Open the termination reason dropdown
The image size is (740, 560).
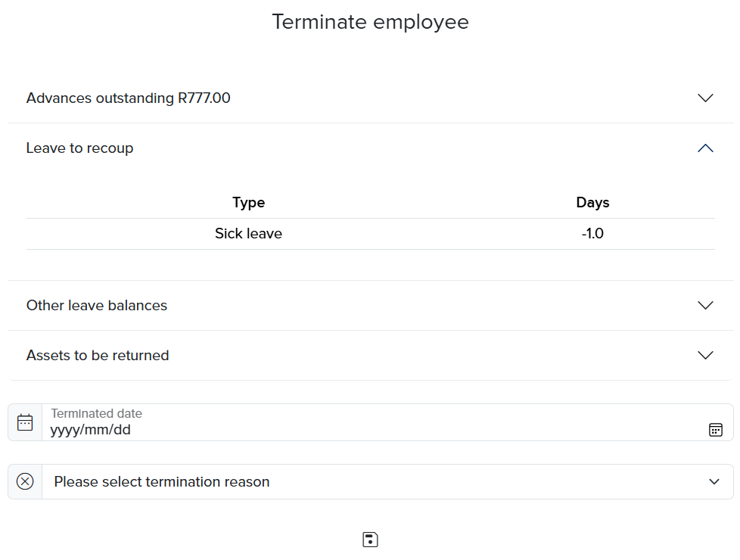pos(713,481)
